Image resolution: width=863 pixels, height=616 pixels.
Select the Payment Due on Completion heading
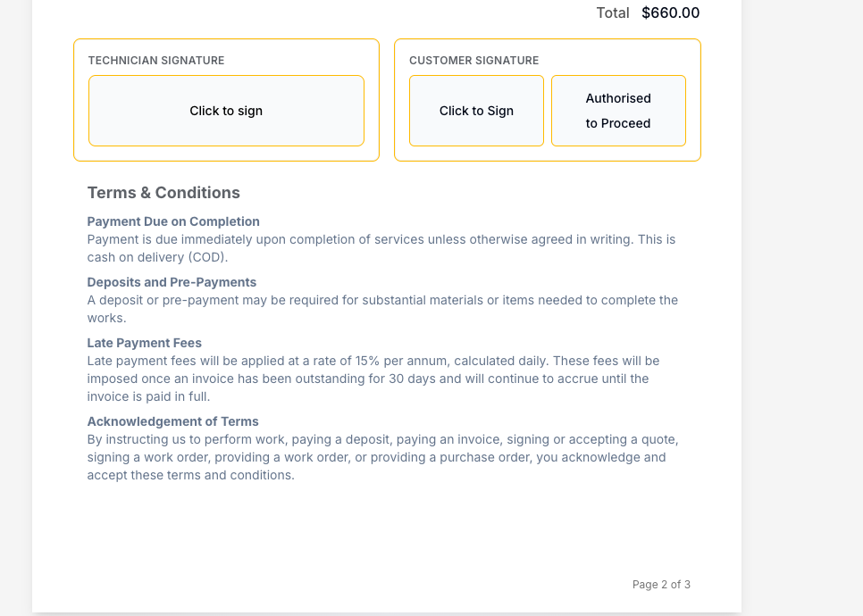(173, 221)
